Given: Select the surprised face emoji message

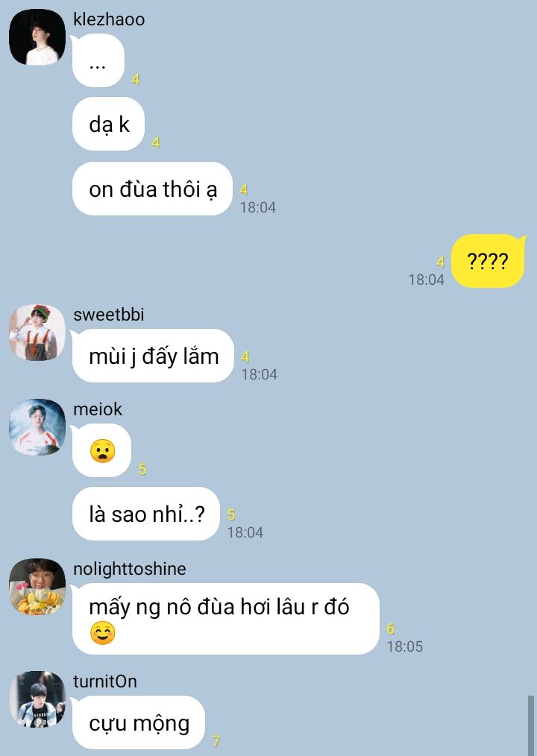Looking at the screenshot, I should (x=102, y=451).
